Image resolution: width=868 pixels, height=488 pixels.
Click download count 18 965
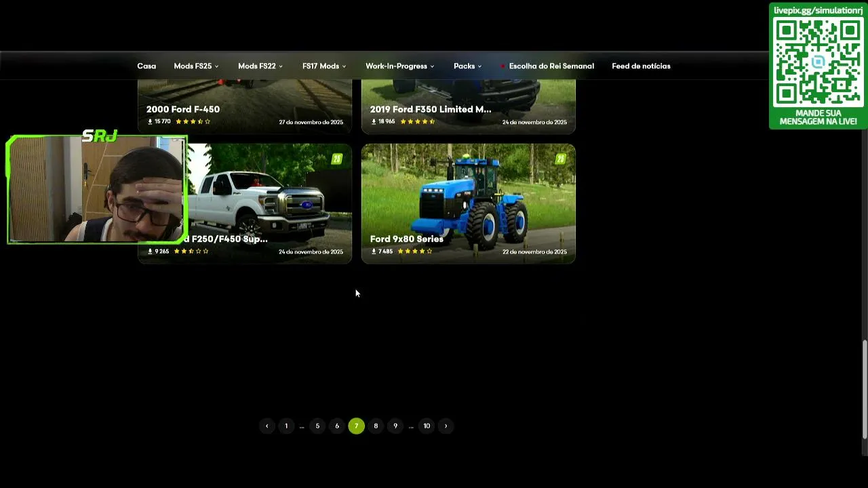point(387,122)
